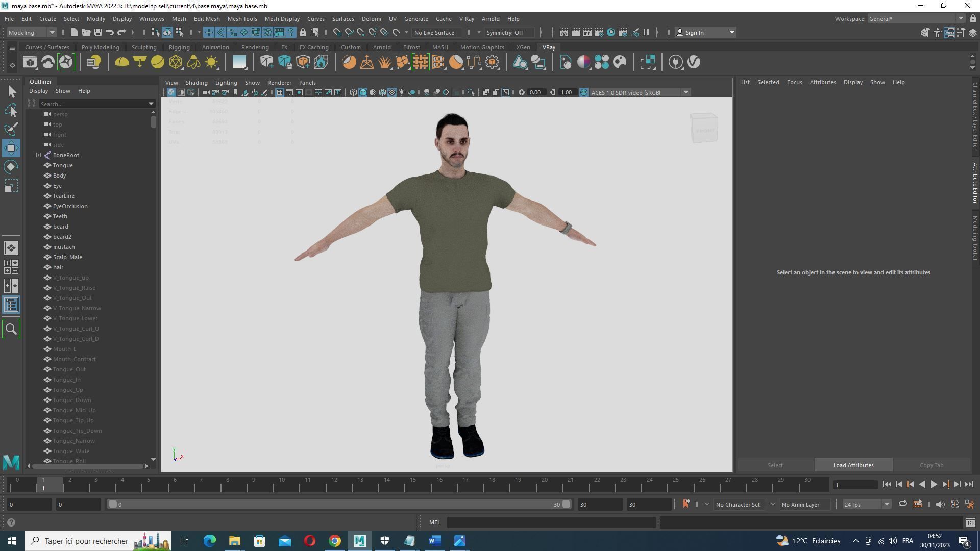The height and width of the screenshot is (551, 980).
Task: Click the pause viewport icon in status line
Action: 646,32
